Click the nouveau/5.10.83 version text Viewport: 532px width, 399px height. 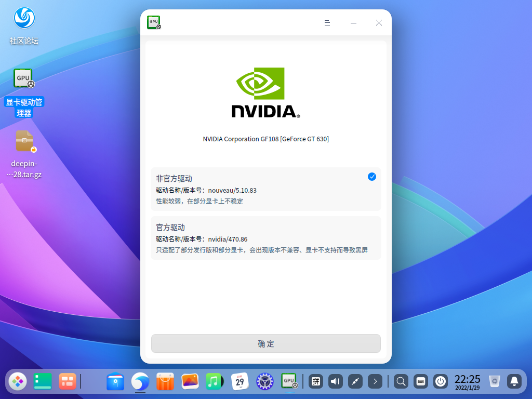(x=232, y=190)
